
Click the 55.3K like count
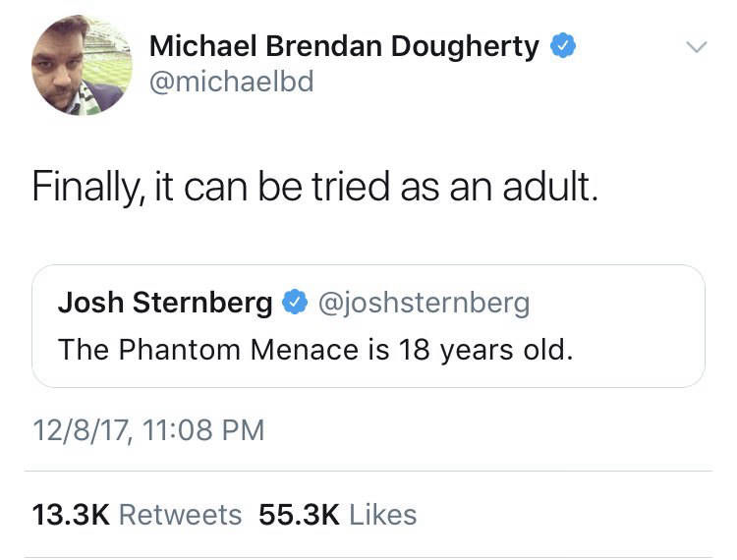pyautogui.click(x=299, y=515)
